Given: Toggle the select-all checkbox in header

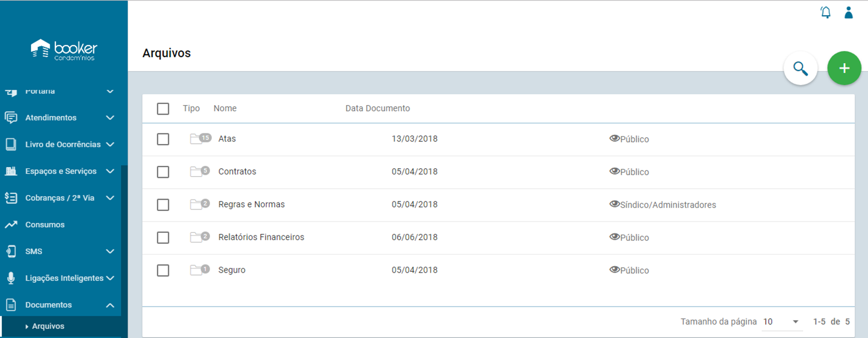Looking at the screenshot, I should tap(163, 108).
